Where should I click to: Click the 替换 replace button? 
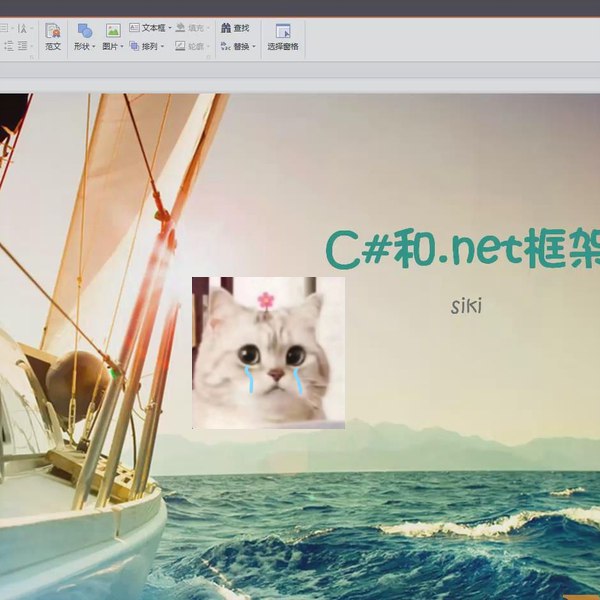point(235,46)
